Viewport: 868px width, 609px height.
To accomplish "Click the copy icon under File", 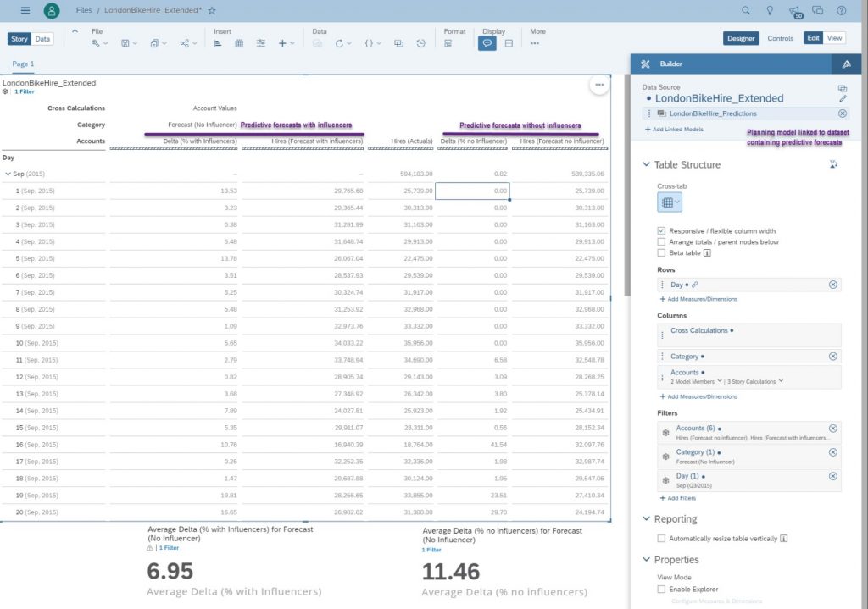I will (x=154, y=43).
